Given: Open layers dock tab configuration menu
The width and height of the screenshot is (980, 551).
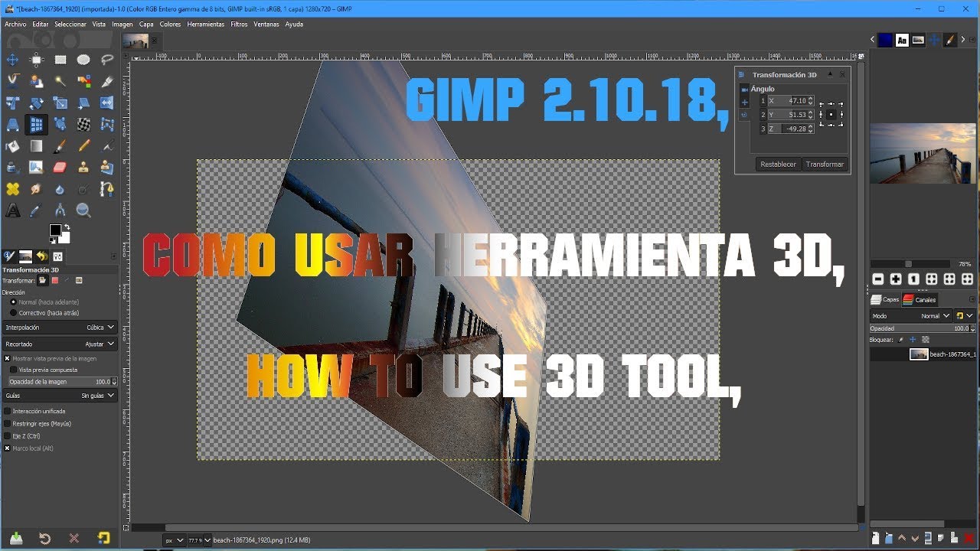Looking at the screenshot, I should (972, 299).
